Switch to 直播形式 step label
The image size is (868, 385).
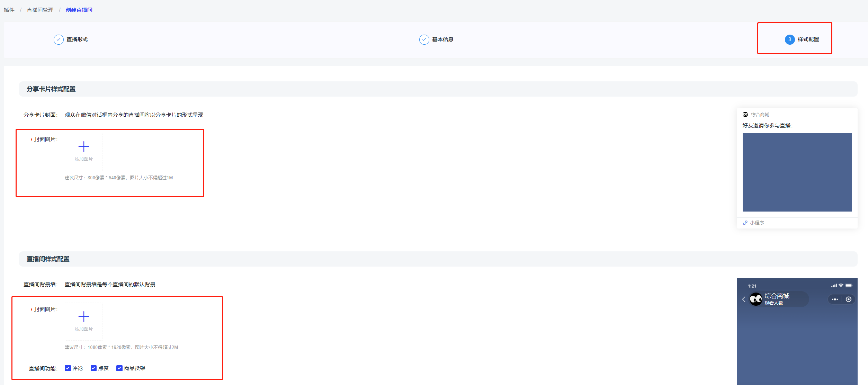tap(77, 39)
